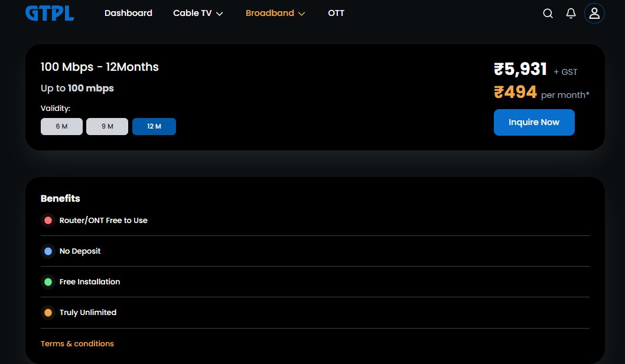Click the Free Installation benefit text
Screen dimensions: 625x364
(x=90, y=282)
